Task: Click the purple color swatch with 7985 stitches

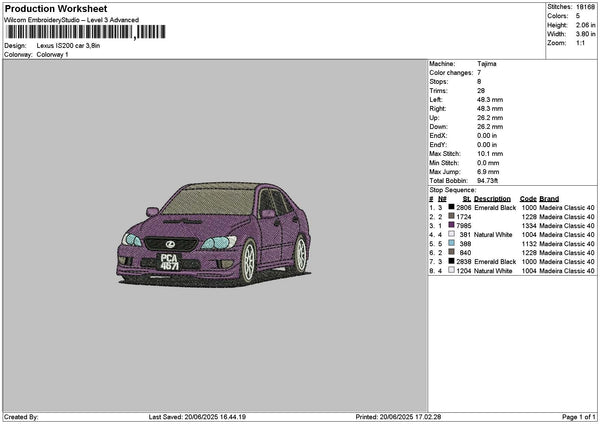Action: point(452,225)
